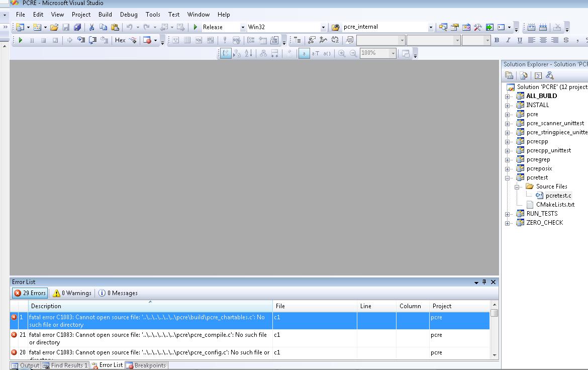Open the Tools menu
The width and height of the screenshot is (588, 370).
(153, 15)
